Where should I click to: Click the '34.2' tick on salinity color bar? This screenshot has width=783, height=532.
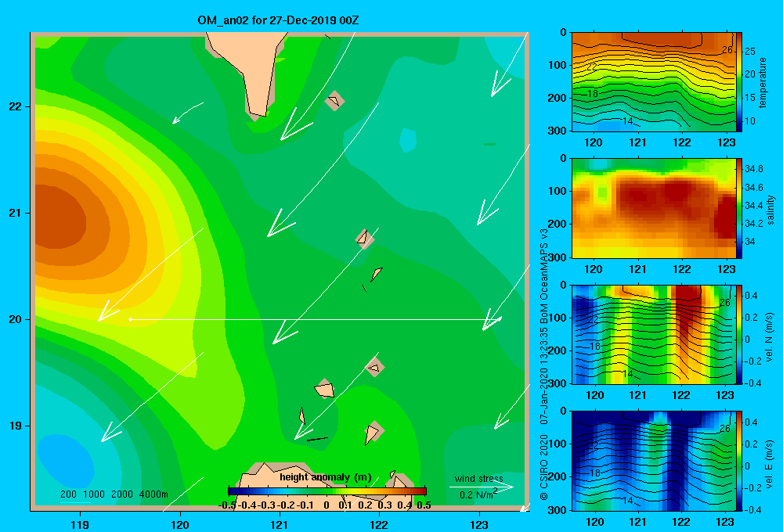click(x=754, y=224)
